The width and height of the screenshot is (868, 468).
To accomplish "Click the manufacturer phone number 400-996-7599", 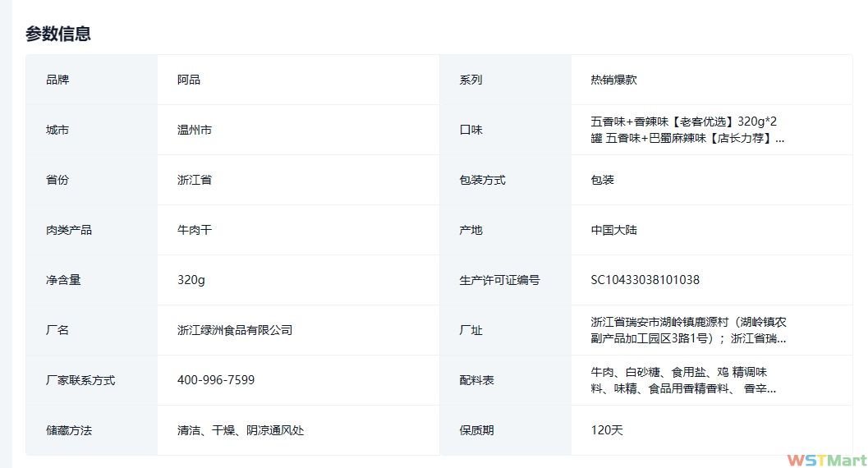I will click(x=216, y=380).
